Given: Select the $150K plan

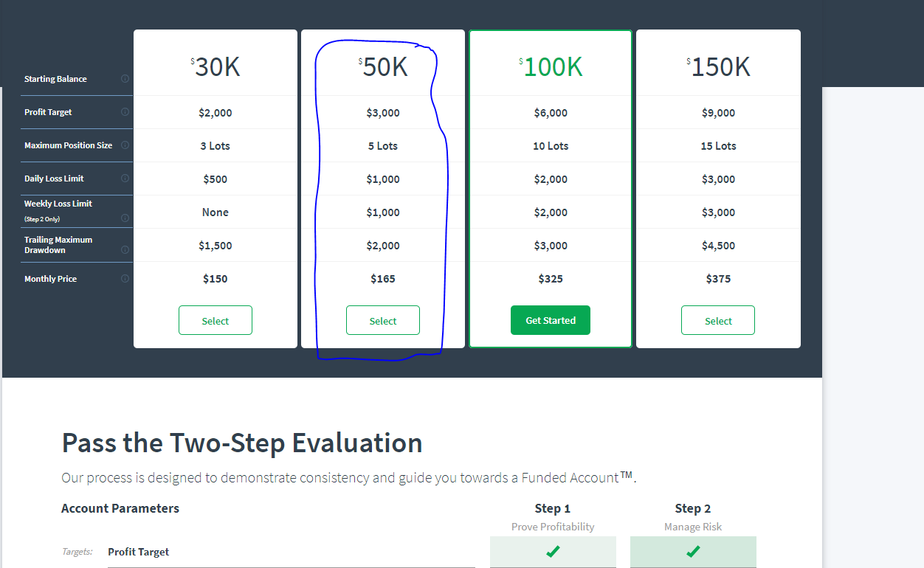Looking at the screenshot, I should click(718, 320).
